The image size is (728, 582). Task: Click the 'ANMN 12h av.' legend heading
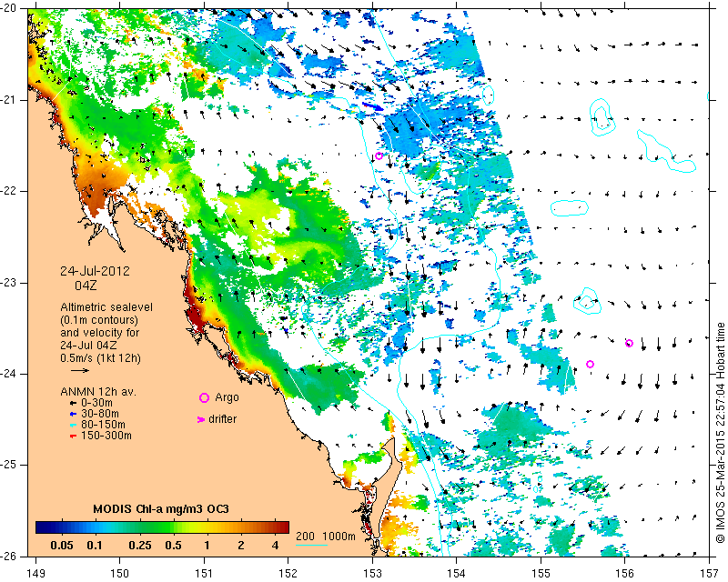(x=98, y=392)
